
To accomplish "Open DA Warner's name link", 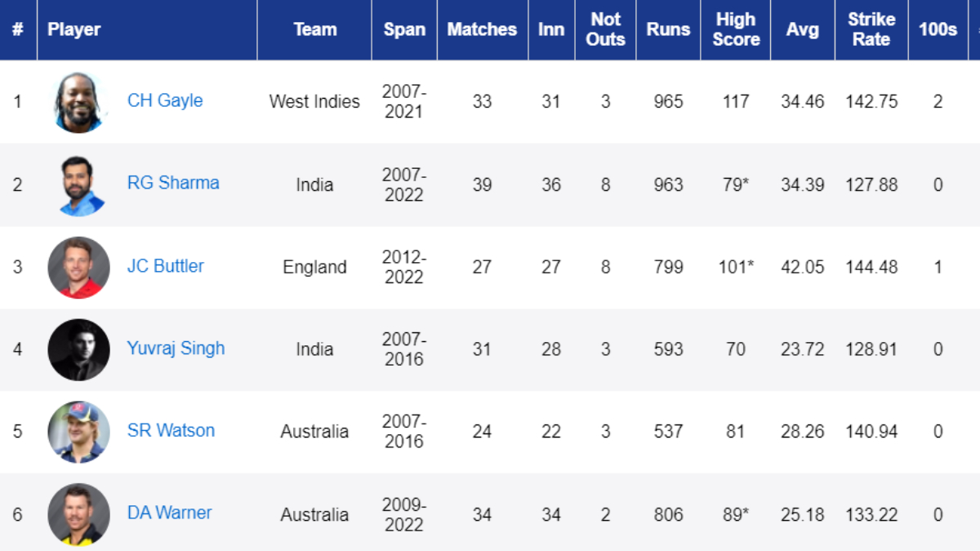I will click(x=169, y=513).
